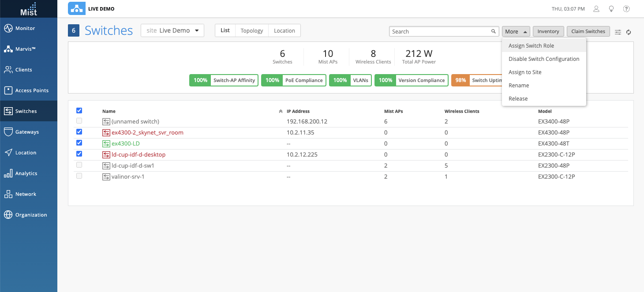Open the Monitor section in sidebar
The width and height of the screenshot is (644, 292).
coord(25,28)
